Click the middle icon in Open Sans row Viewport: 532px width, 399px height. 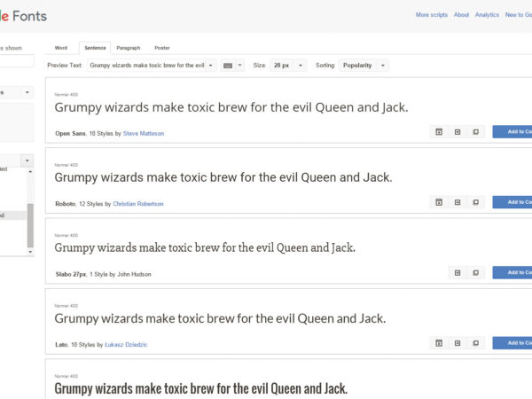pyautogui.click(x=457, y=131)
